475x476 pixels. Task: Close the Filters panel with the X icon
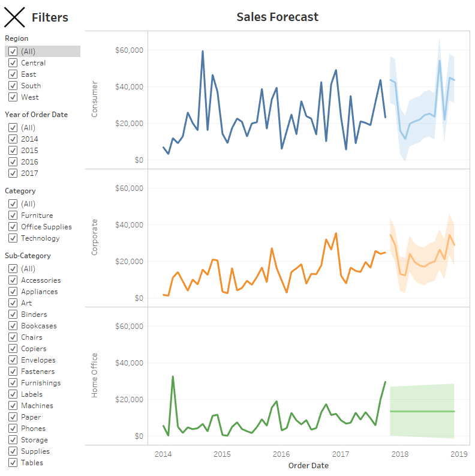pyautogui.click(x=14, y=17)
